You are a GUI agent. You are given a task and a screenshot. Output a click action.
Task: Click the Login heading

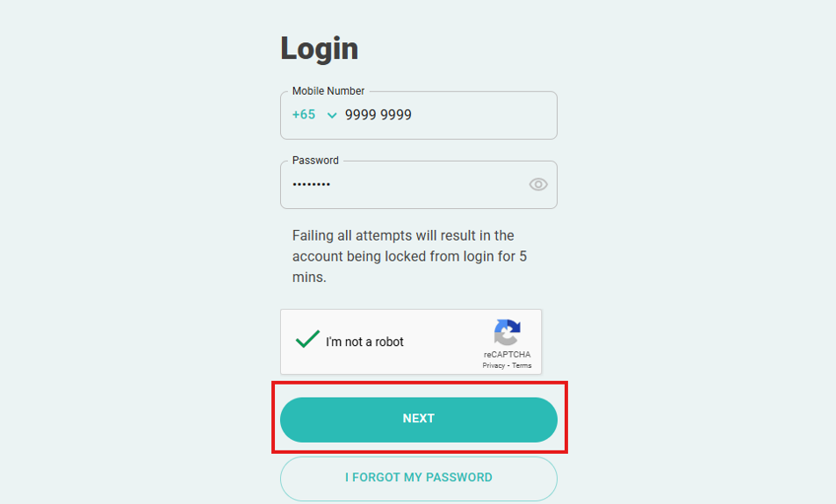point(320,49)
